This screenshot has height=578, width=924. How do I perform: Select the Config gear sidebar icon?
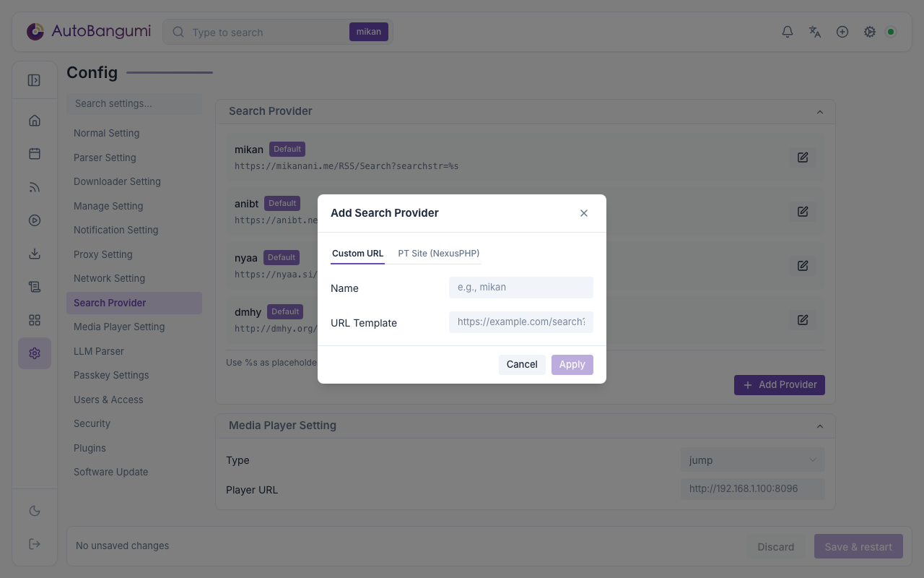click(35, 353)
